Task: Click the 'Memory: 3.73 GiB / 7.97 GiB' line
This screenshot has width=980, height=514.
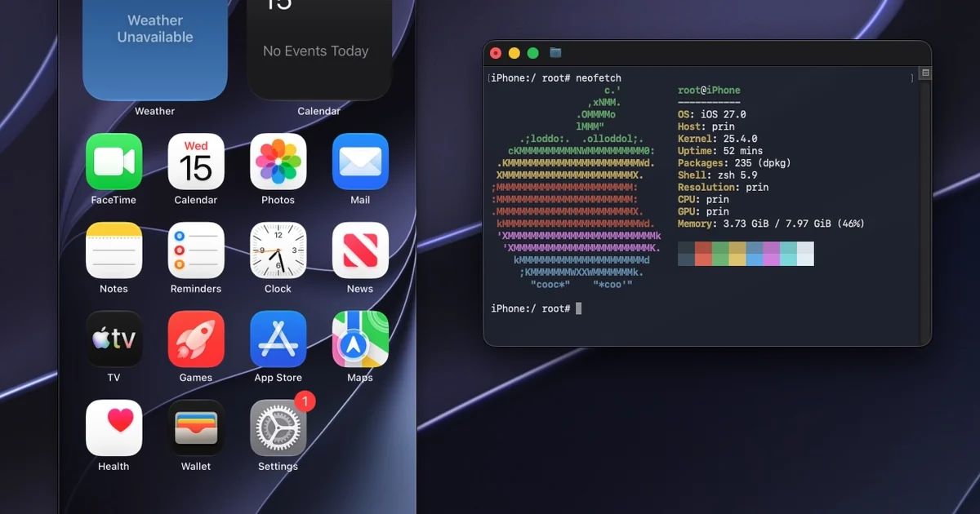Action: point(771,224)
